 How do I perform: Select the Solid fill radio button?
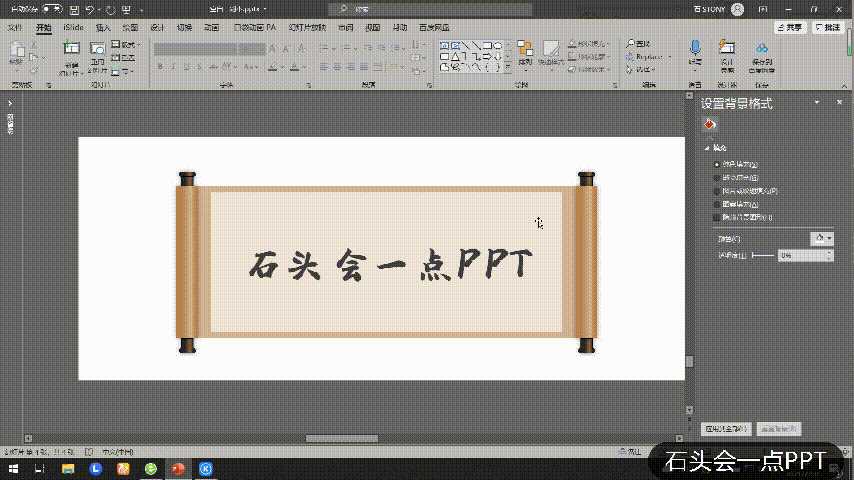click(717, 164)
